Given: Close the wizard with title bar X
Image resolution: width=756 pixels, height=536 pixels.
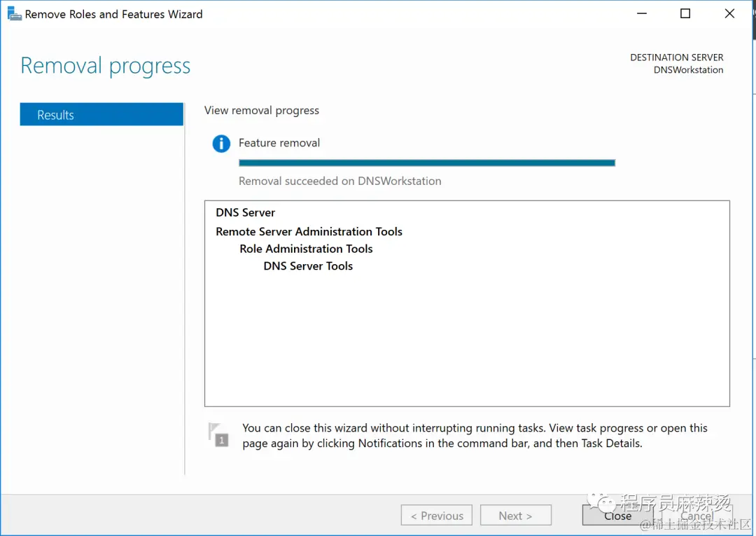Looking at the screenshot, I should pyautogui.click(x=729, y=13).
